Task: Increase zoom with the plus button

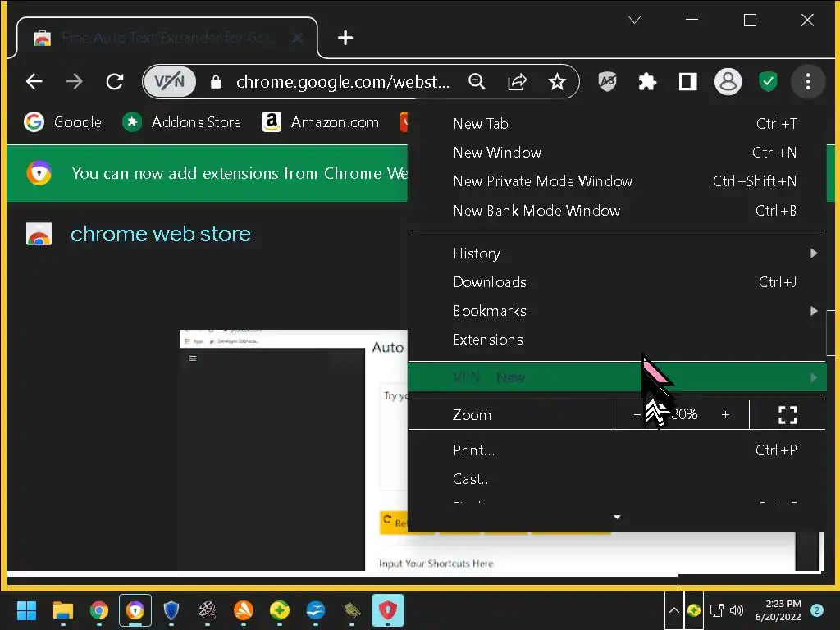Action: (x=725, y=414)
